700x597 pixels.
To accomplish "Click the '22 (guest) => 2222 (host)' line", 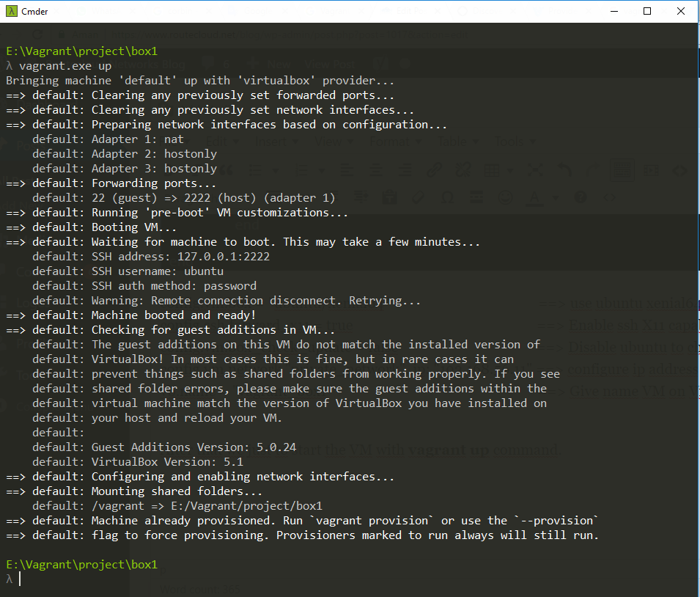I will 183,198.
